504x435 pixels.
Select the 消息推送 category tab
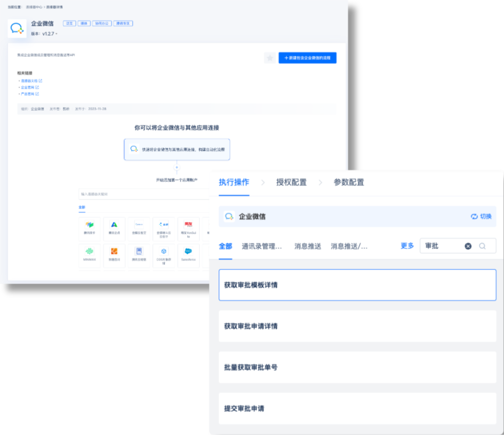pos(307,246)
